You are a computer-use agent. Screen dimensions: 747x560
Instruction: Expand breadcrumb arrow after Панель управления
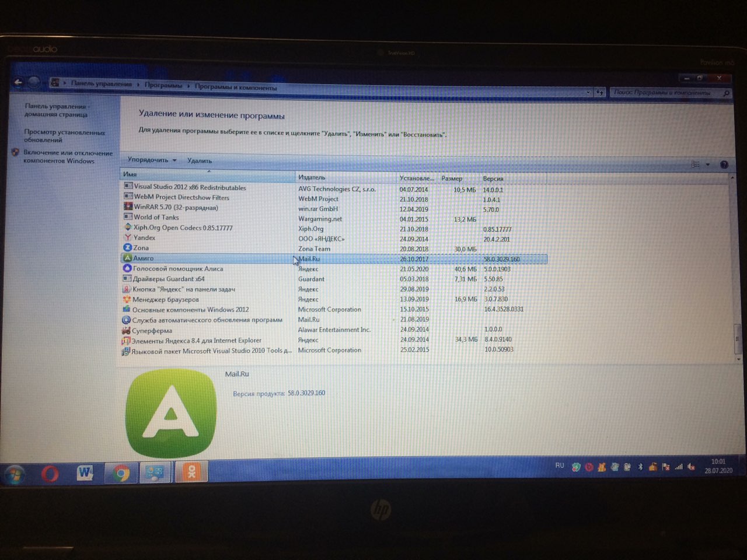coord(138,85)
